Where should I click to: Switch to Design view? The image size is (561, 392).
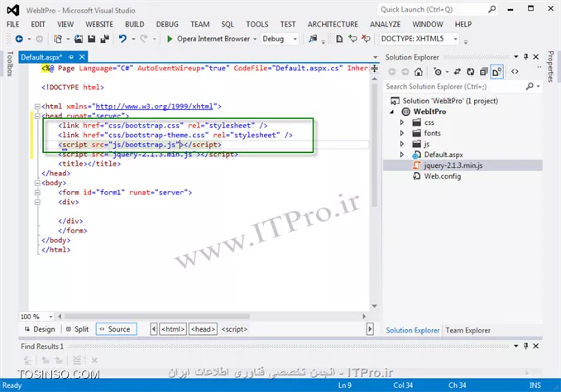40,329
